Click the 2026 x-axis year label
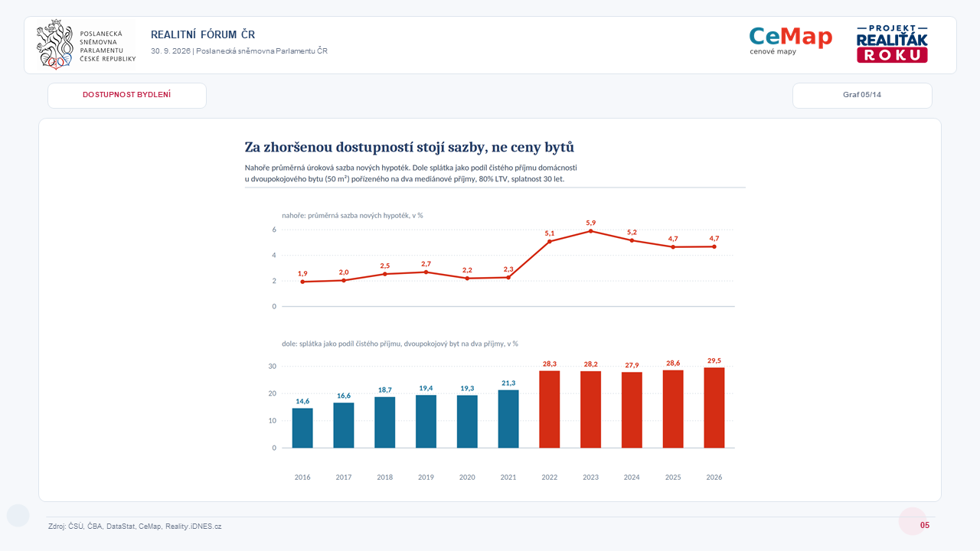Screen dimensions: 980x551 tap(714, 478)
